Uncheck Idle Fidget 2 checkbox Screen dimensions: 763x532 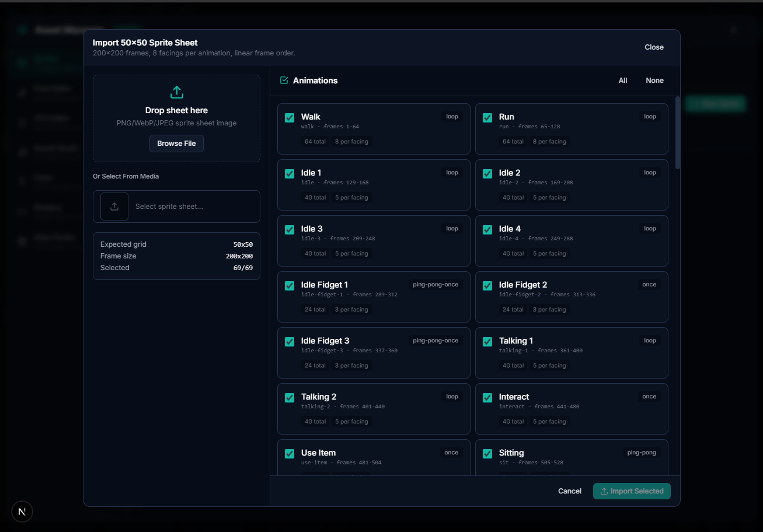point(487,286)
